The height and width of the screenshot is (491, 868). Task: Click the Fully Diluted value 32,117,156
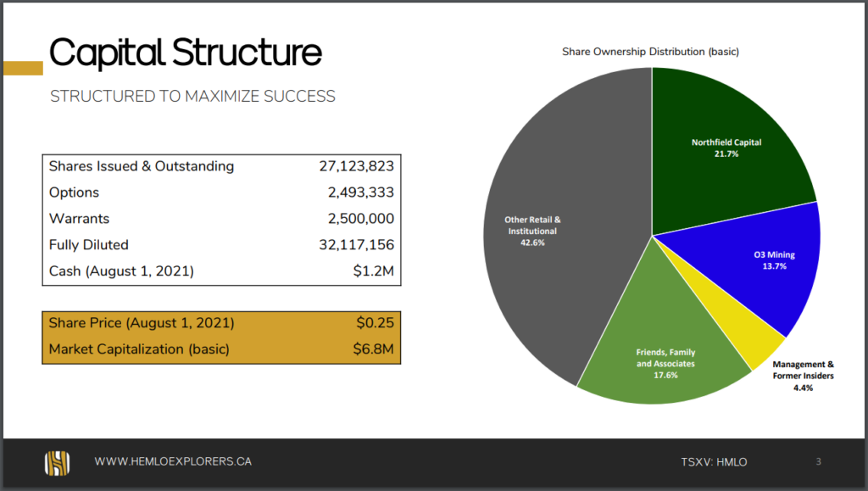coord(357,245)
